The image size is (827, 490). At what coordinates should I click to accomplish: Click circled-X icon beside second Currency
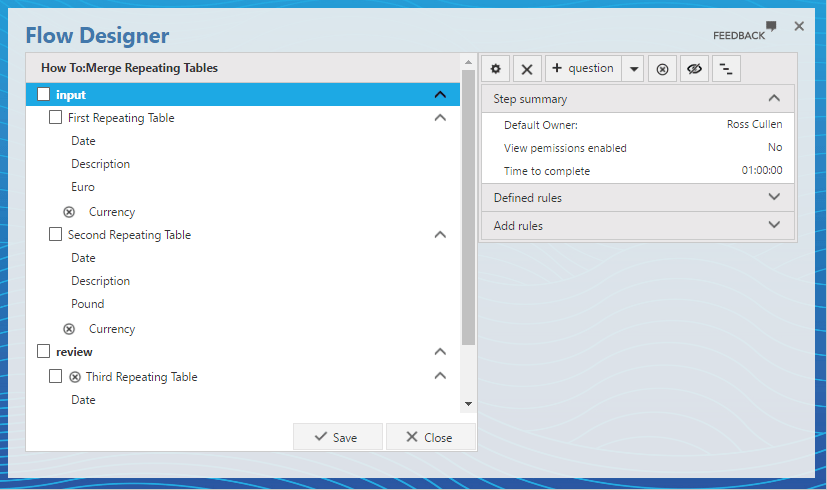[x=69, y=329]
